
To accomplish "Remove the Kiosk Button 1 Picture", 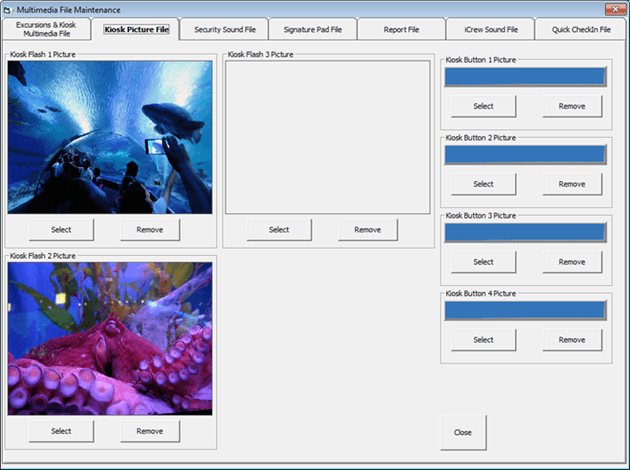I will pos(572,106).
